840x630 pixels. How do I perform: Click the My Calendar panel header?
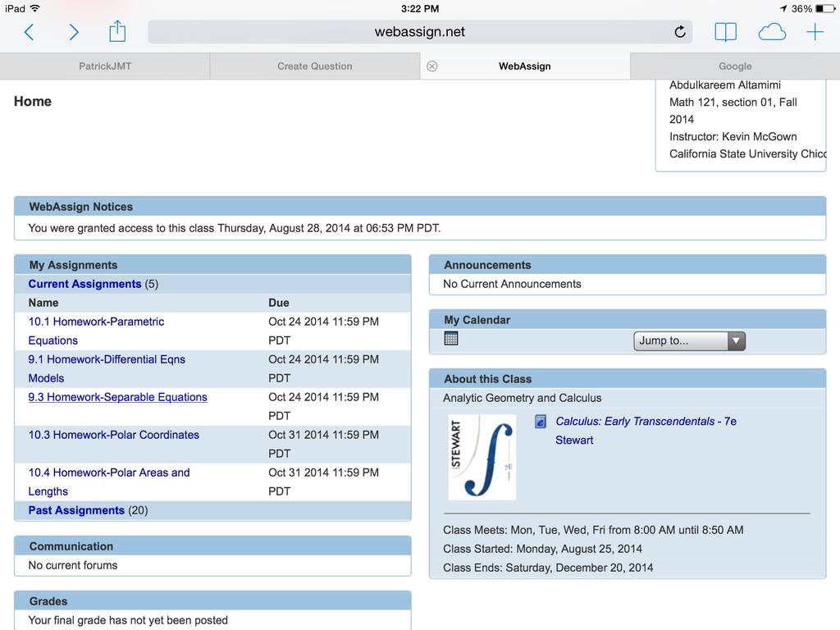pos(628,320)
